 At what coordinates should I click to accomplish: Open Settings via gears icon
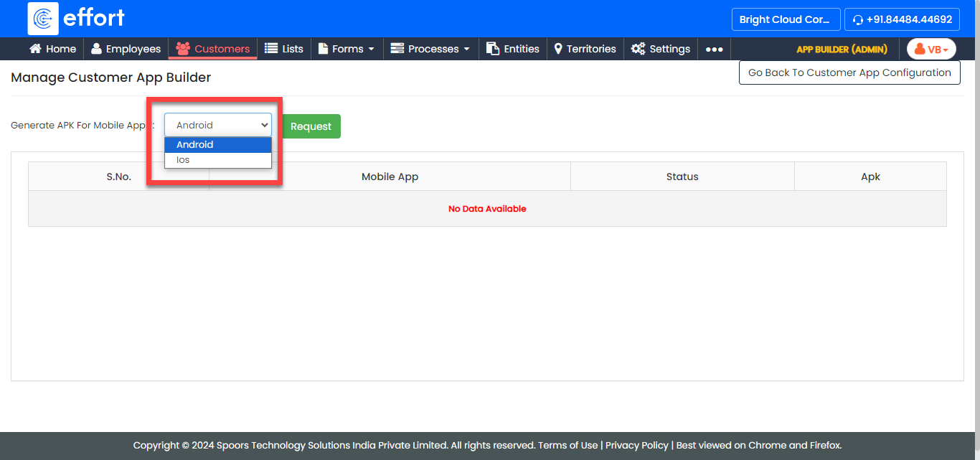point(638,49)
